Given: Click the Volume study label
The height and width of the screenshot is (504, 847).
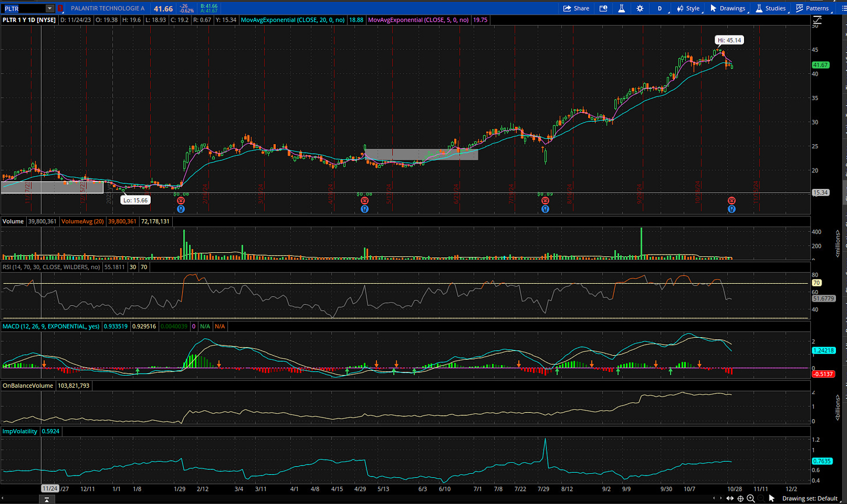Looking at the screenshot, I should point(13,221).
